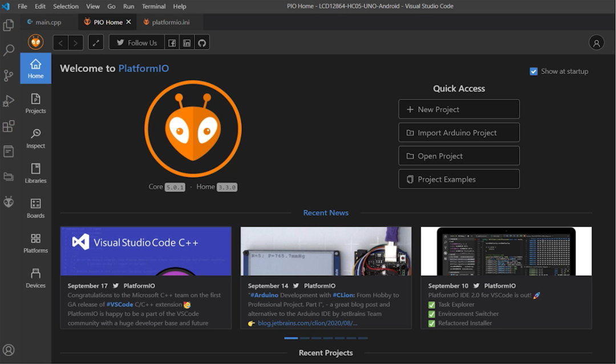Switch to platformio.ini tab
This screenshot has height=364, width=616.
[171, 22]
